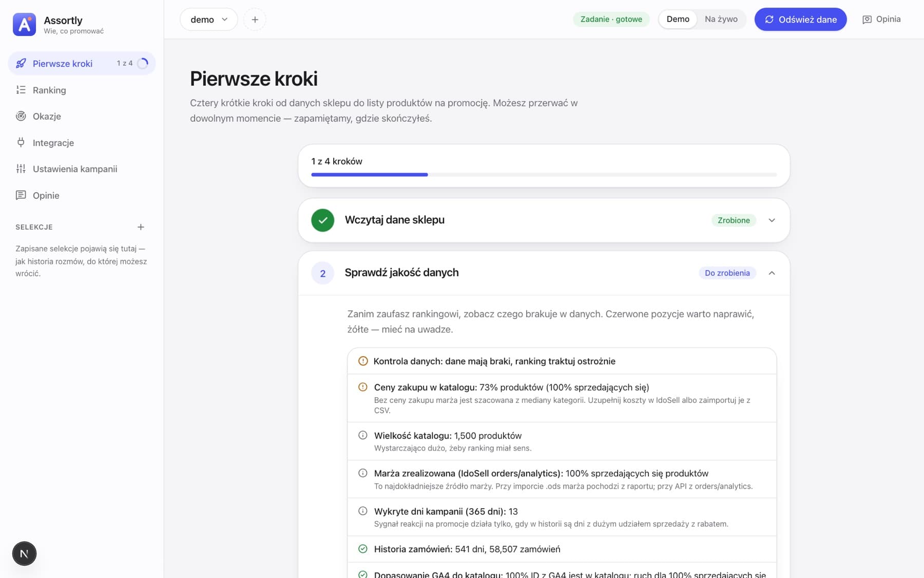Click the Wie, co promować tagline

coord(74,31)
